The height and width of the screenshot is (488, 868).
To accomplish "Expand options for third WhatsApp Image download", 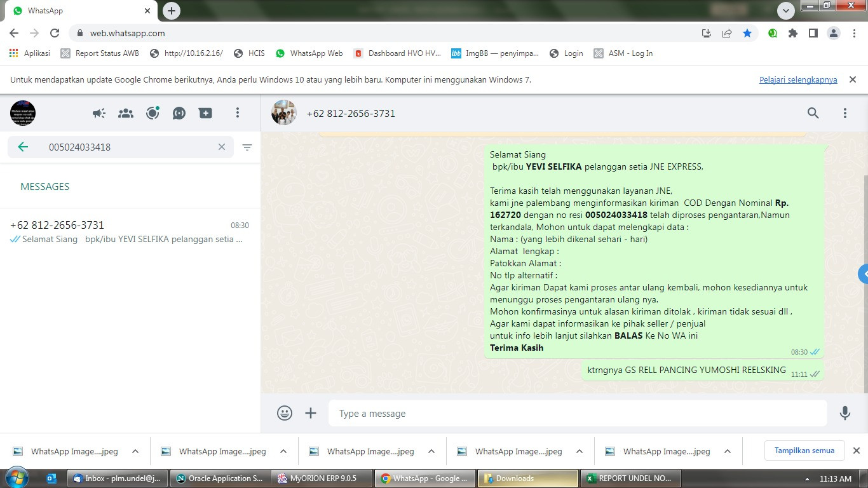I will tap(431, 451).
